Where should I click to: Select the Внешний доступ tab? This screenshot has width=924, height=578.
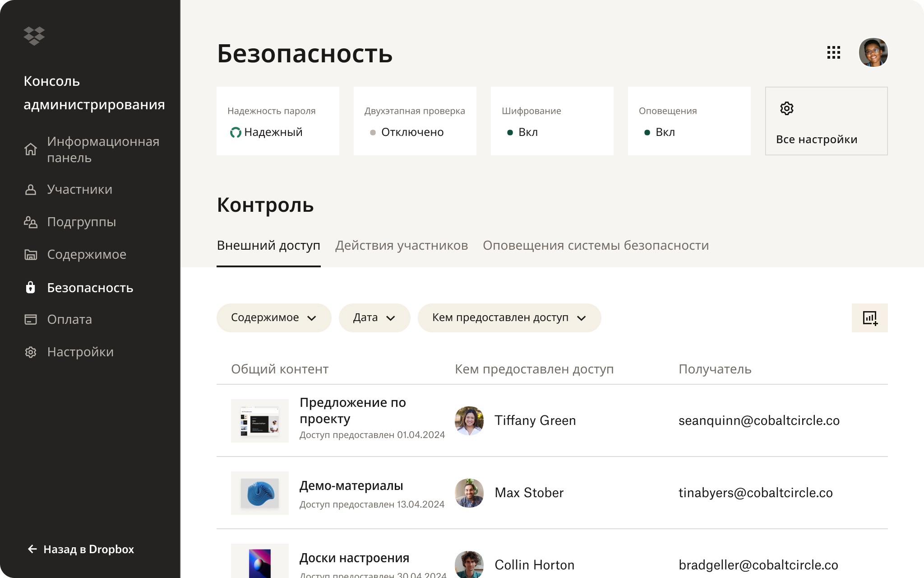268,246
